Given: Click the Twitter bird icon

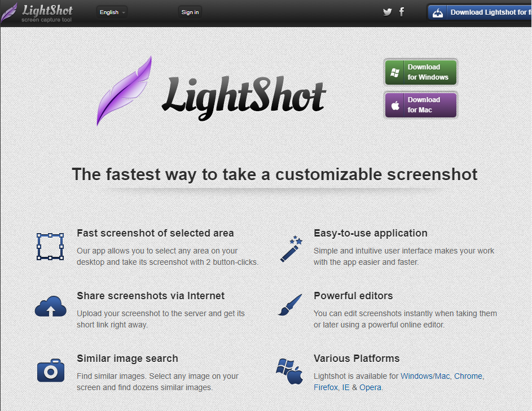Looking at the screenshot, I should tap(387, 12).
